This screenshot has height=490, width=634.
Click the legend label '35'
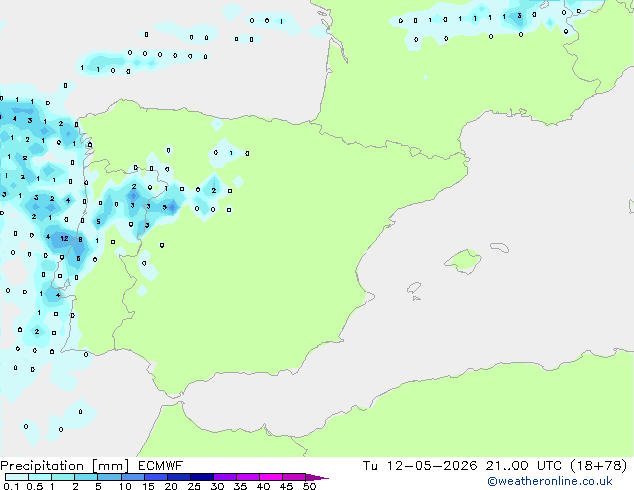(x=240, y=486)
